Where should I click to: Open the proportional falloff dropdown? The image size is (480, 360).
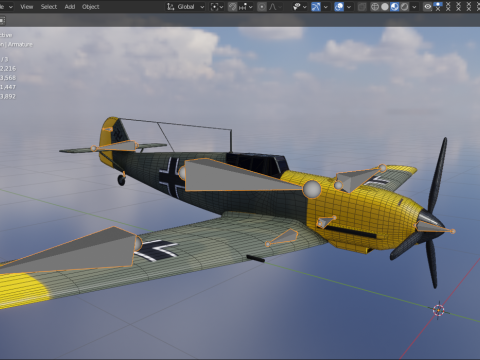pos(275,7)
